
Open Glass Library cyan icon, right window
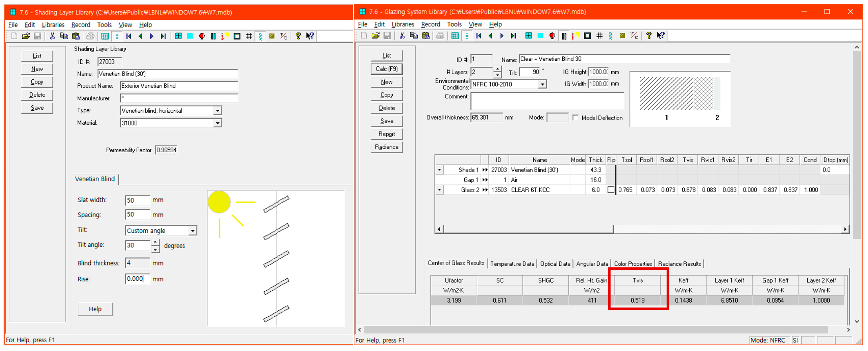pos(540,36)
